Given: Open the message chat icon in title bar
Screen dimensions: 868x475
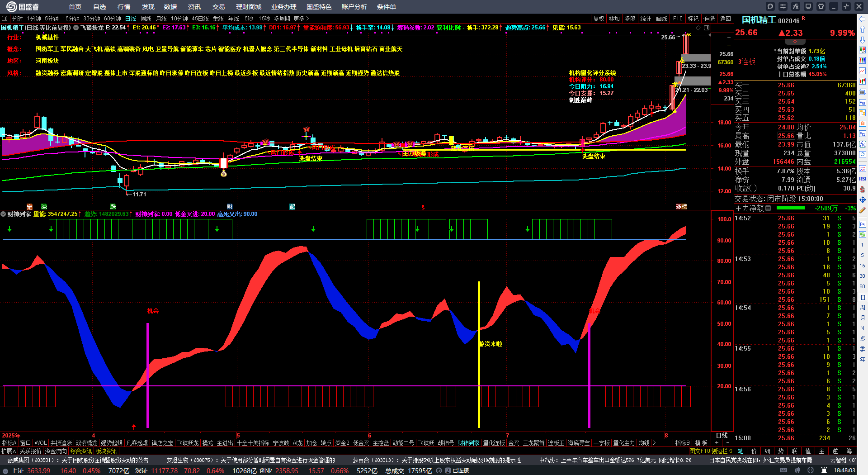Looking at the screenshot, I should point(770,6).
